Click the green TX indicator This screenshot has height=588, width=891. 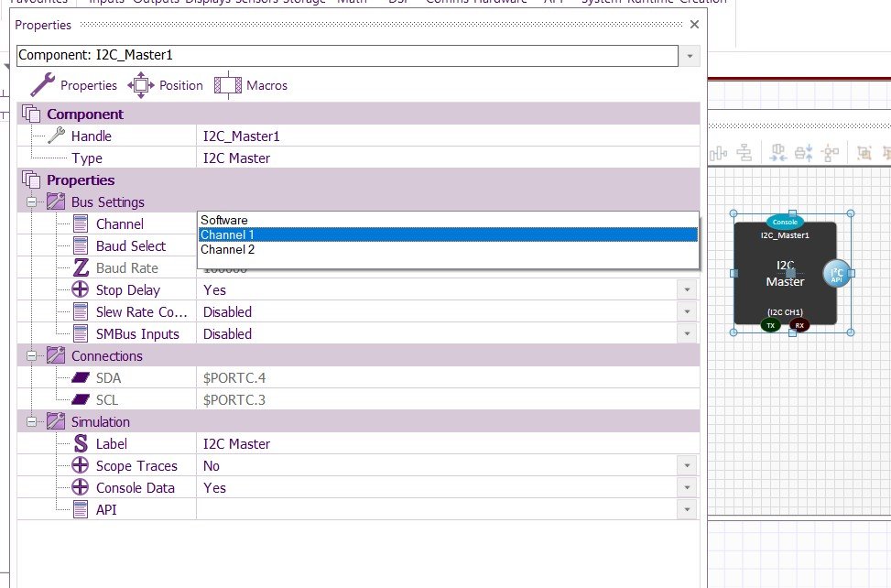(770, 325)
